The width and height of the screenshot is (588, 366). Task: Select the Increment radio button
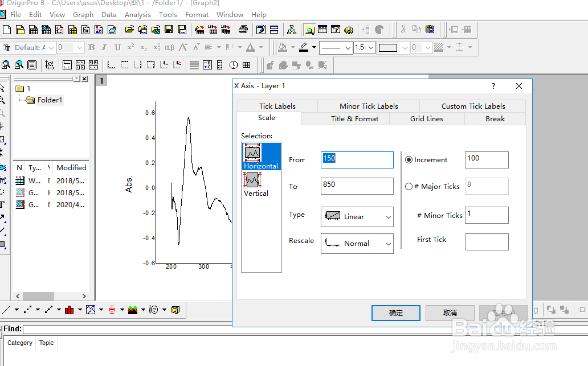[x=409, y=160]
